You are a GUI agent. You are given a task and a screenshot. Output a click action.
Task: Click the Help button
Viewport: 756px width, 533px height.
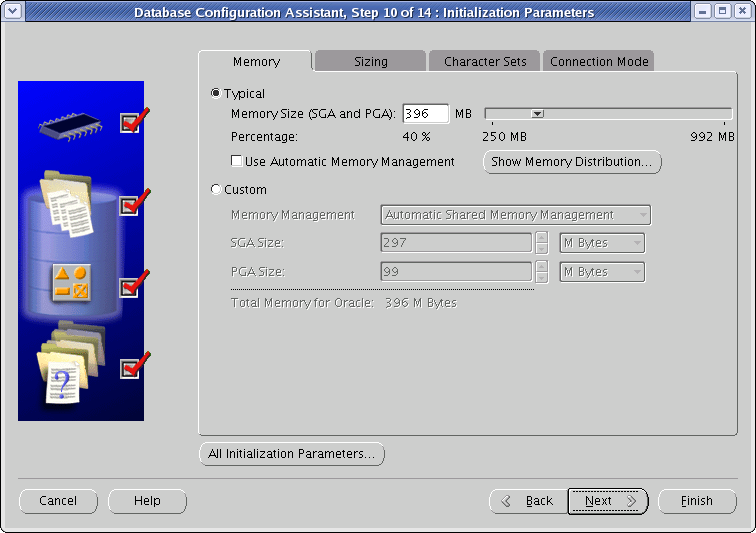(147, 501)
